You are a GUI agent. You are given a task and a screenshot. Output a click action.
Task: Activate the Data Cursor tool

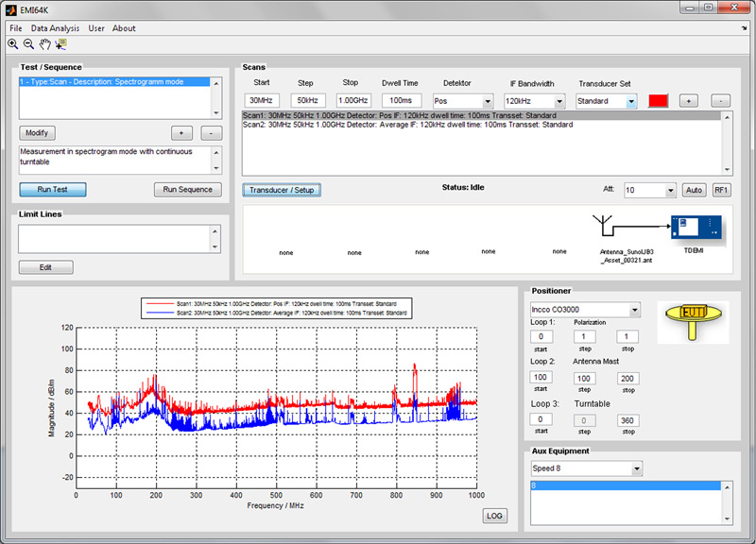[60, 44]
